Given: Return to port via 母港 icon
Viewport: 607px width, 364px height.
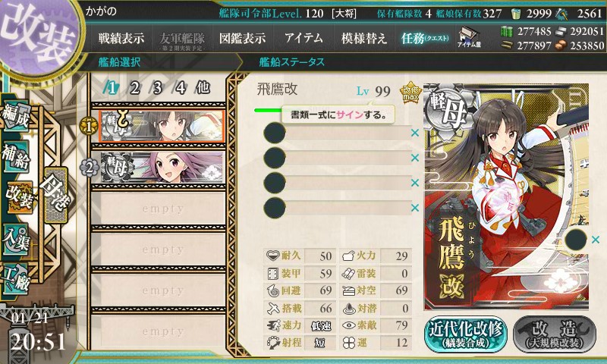Looking at the screenshot, I should point(56,195).
